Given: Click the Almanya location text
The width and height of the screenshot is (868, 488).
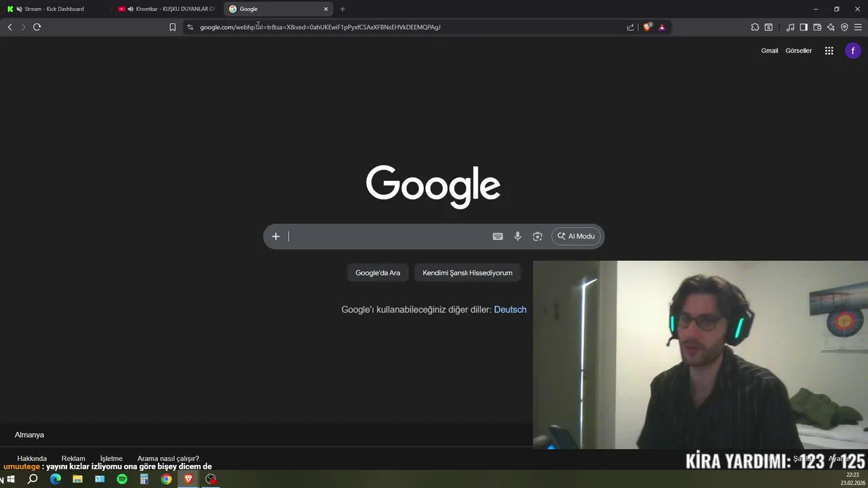Looking at the screenshot, I should [x=29, y=435].
